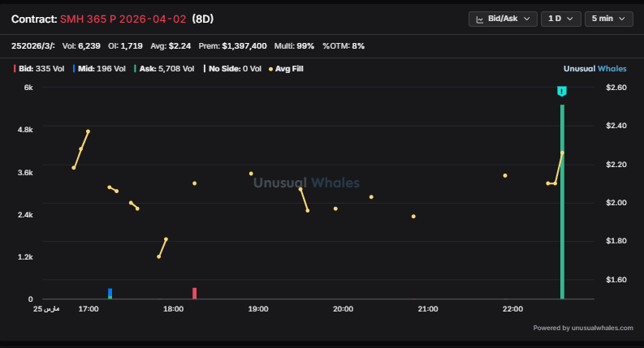Click the $2.60 price axis label
The height and width of the screenshot is (348, 644).
(616, 88)
